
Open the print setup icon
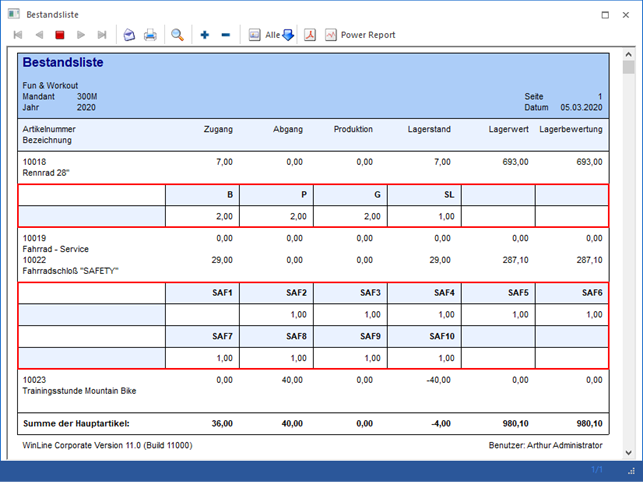tap(129, 35)
